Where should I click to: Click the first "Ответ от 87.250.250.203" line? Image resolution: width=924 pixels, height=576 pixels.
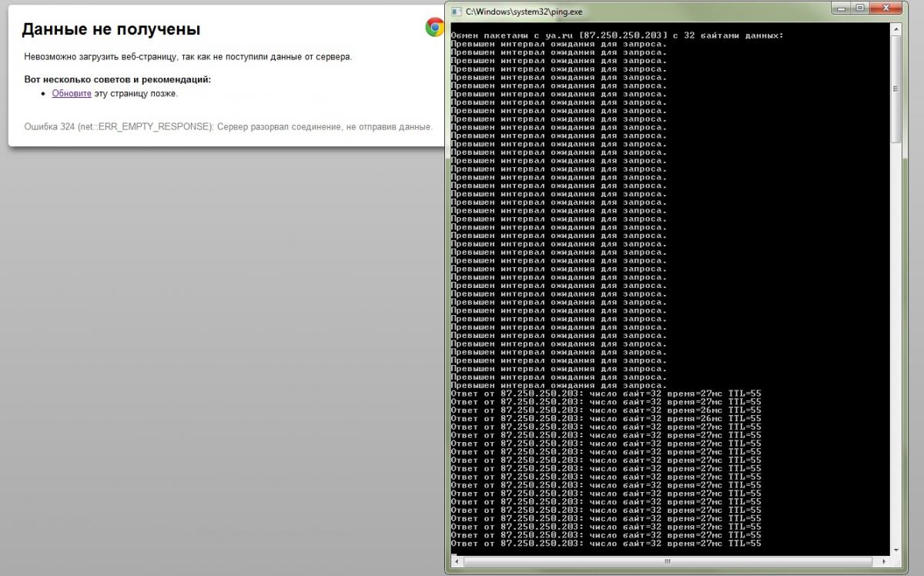tap(606, 393)
